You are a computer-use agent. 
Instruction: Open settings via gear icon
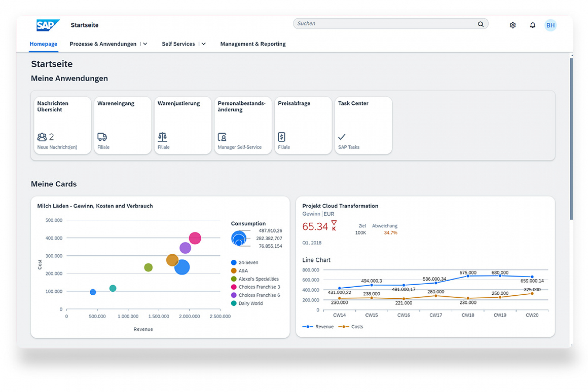[x=512, y=25]
